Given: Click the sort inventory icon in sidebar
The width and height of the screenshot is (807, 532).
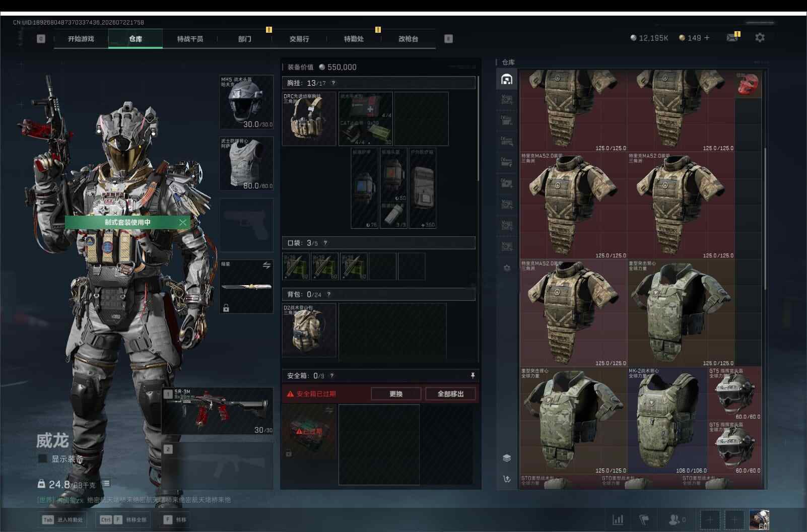Looking at the screenshot, I should [x=507, y=479].
